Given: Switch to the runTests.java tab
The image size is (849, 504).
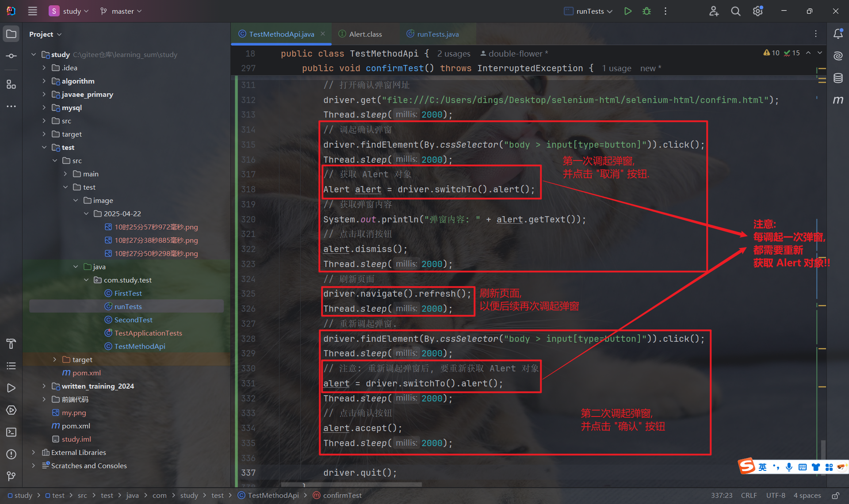Looking at the screenshot, I should click(437, 34).
